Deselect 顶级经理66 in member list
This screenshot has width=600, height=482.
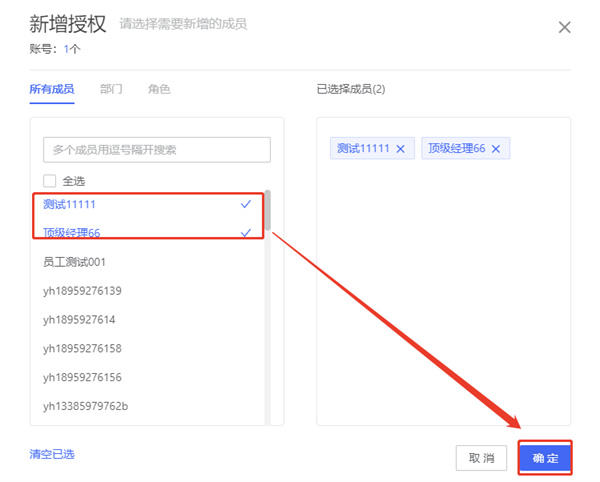click(x=148, y=232)
